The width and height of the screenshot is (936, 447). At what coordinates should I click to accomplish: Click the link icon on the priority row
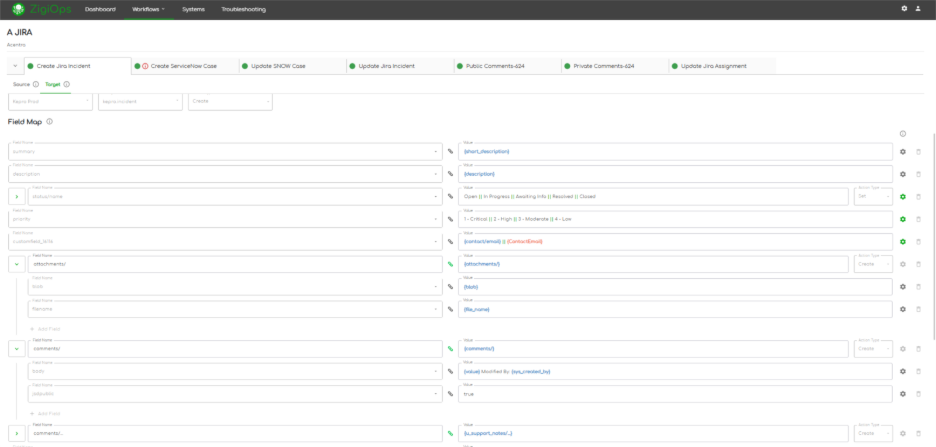pyautogui.click(x=451, y=219)
